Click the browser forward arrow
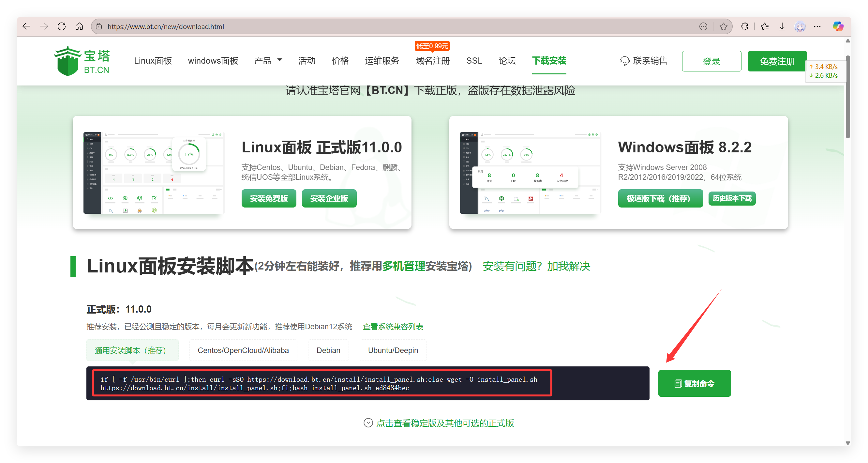The width and height of the screenshot is (868, 463). click(44, 26)
